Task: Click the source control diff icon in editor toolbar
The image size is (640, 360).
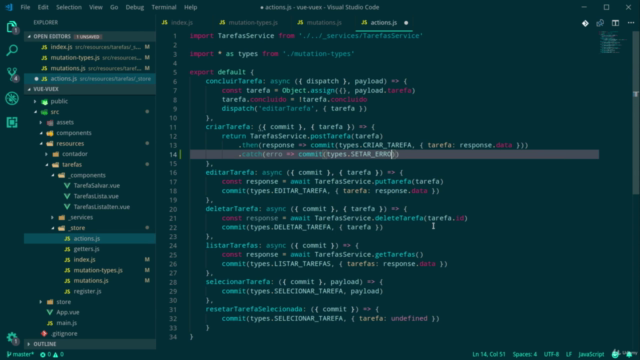Action: (585, 23)
